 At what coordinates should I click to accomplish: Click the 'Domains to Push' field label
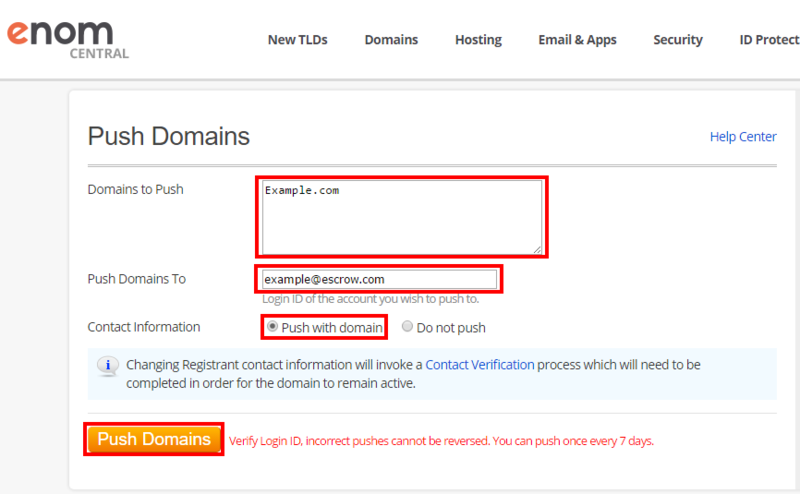coord(135,189)
